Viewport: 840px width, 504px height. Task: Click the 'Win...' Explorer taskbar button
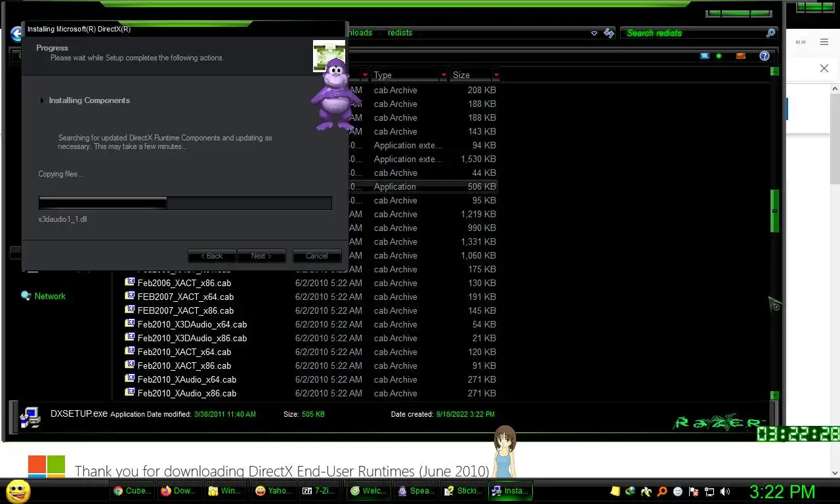point(226,490)
